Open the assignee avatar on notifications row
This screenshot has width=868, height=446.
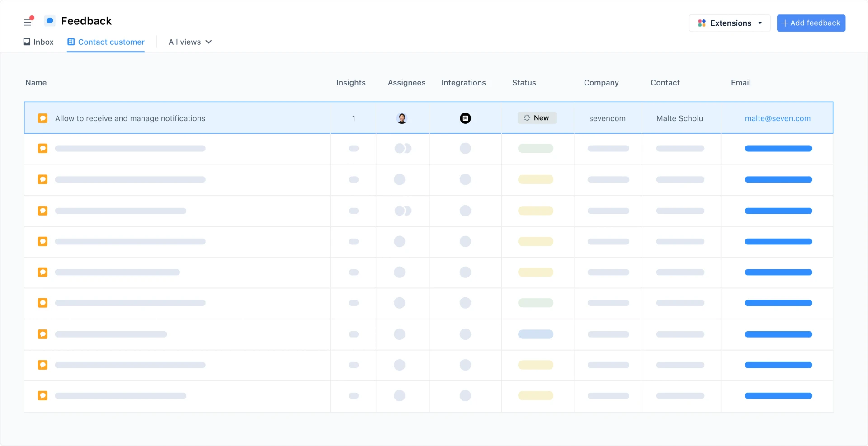pos(402,118)
